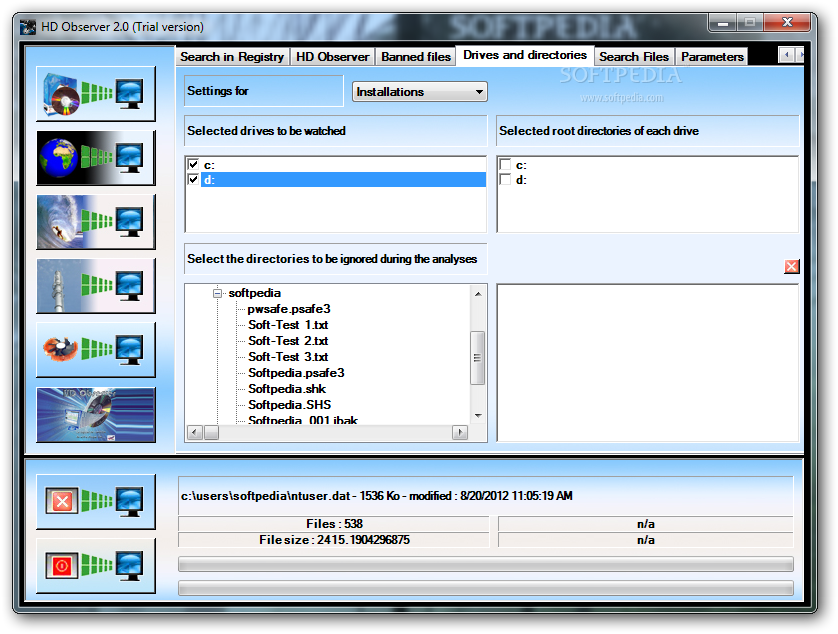Click the orange fan monitor icon button
The height and width of the screenshot is (634, 838).
(96, 350)
